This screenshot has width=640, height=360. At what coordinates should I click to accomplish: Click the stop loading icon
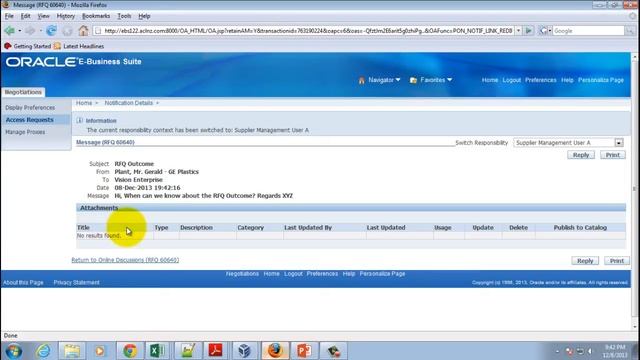coord(67,31)
